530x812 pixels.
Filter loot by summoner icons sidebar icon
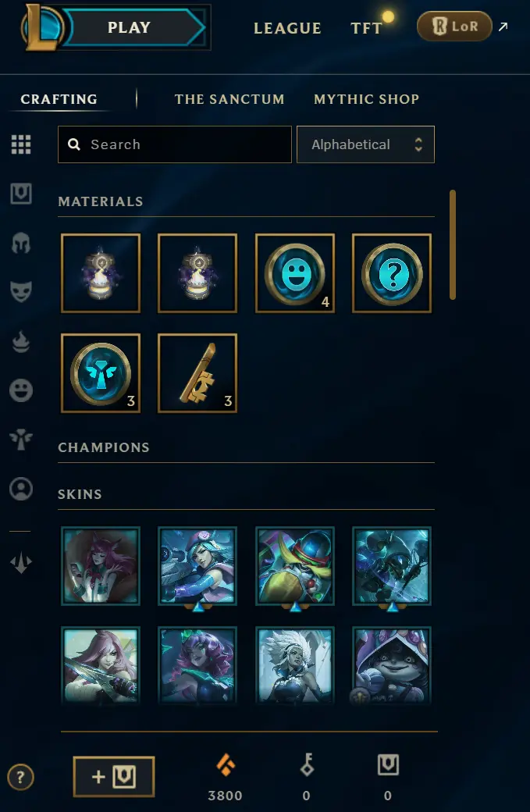pyautogui.click(x=21, y=488)
